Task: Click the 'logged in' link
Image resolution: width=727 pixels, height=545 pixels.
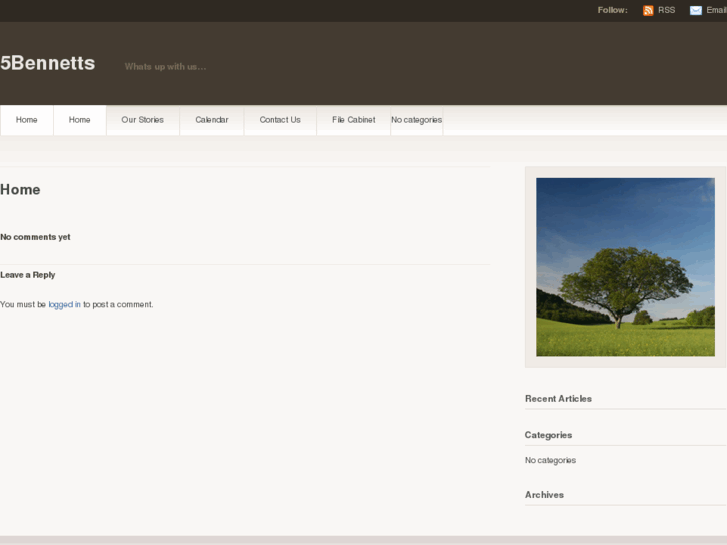Action: pos(64,304)
